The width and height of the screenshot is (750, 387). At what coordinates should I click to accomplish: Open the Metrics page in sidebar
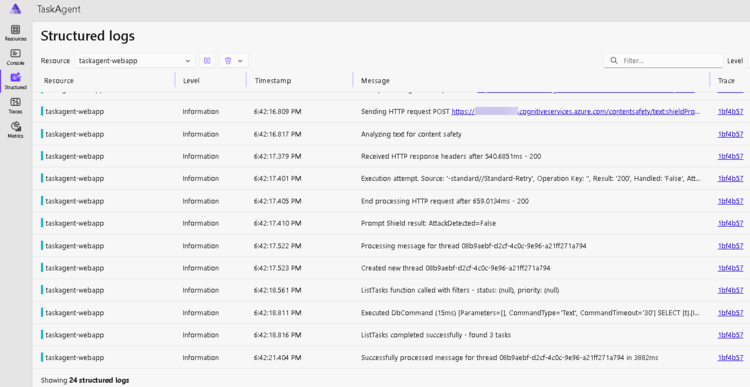click(x=16, y=130)
